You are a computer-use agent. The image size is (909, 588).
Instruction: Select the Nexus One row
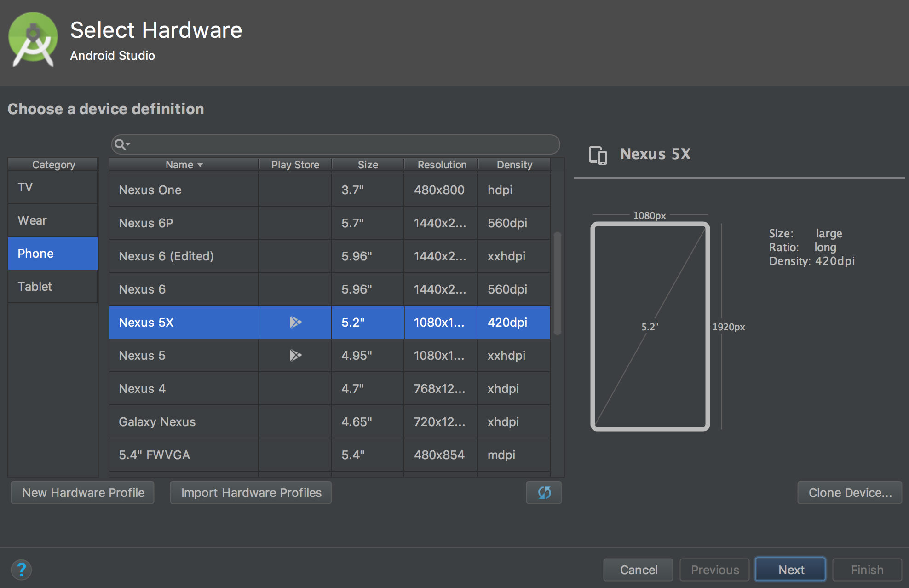[x=330, y=190]
